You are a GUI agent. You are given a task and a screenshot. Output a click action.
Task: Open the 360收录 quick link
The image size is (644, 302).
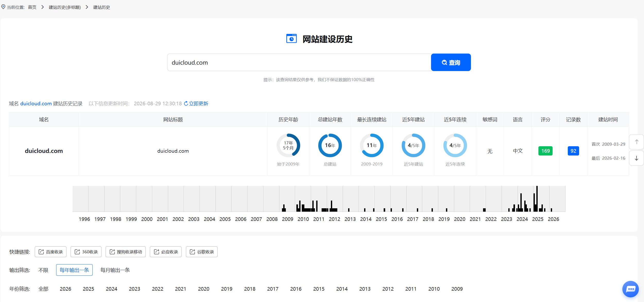coord(86,252)
